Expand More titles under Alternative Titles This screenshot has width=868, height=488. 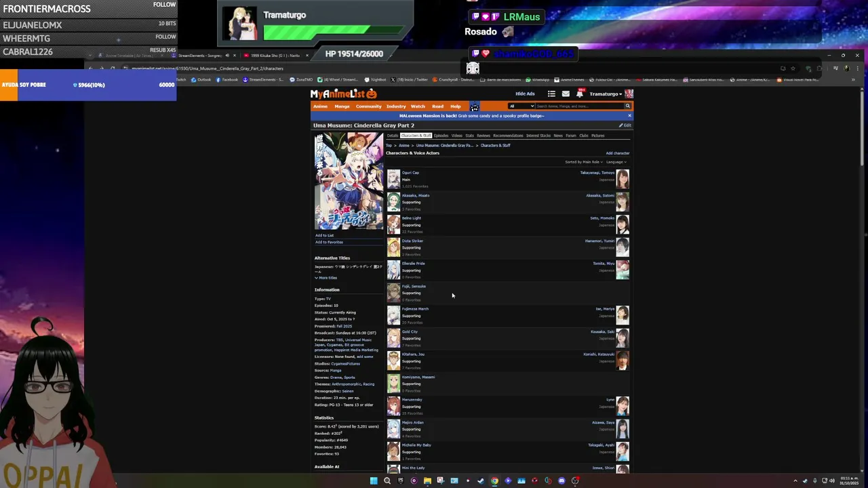point(326,278)
